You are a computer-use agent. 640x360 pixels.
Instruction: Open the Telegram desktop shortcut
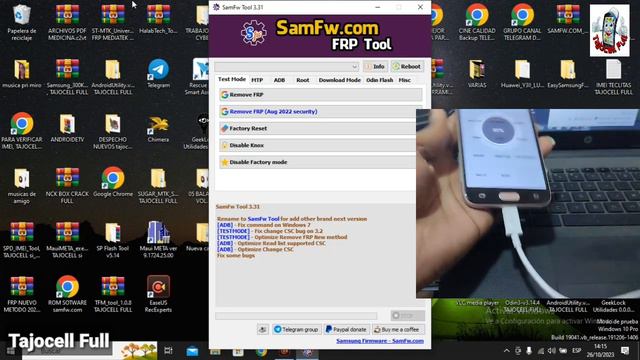(x=158, y=73)
